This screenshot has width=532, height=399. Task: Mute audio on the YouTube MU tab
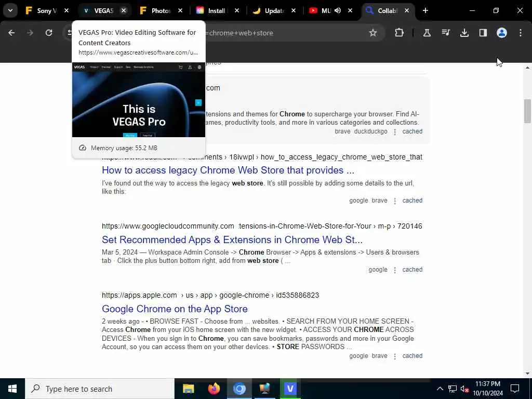(338, 10)
